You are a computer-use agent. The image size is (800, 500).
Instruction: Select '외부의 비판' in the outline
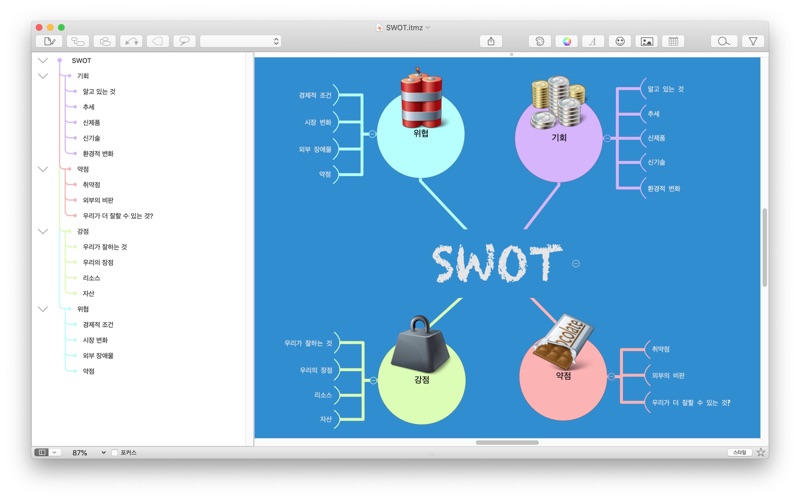(98, 201)
